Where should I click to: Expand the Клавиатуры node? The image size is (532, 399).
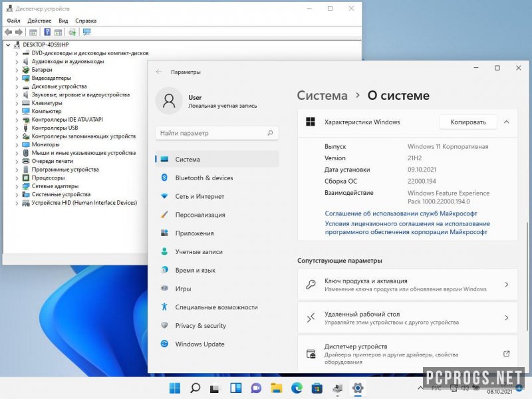pos(17,103)
